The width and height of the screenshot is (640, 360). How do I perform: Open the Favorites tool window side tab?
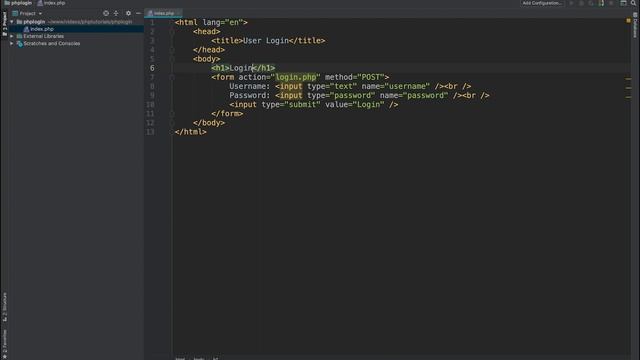click(x=4, y=344)
